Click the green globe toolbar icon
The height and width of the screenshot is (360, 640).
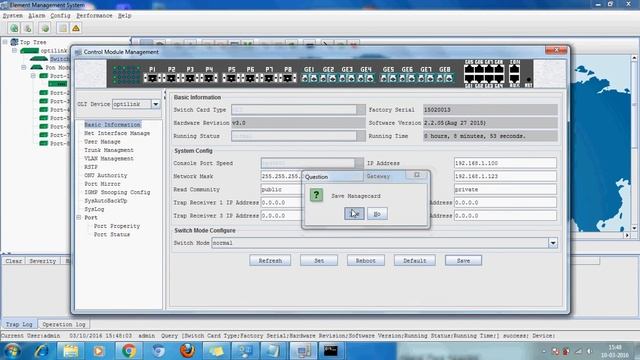[x=14, y=28]
